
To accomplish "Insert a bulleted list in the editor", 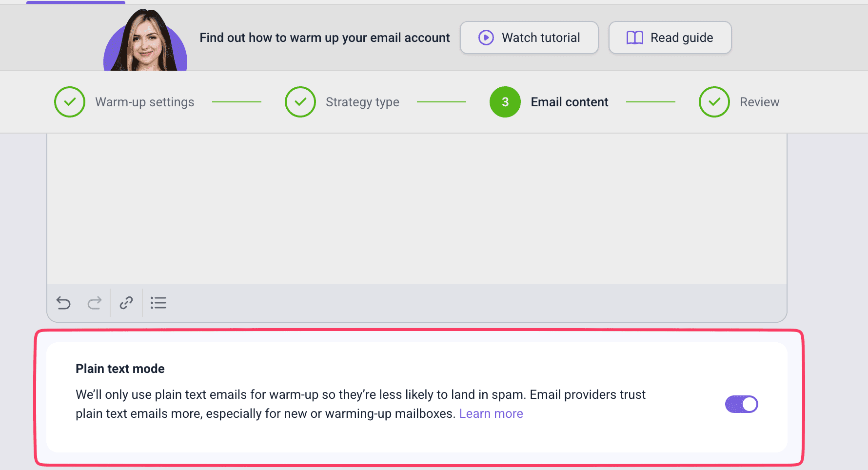I will pyautogui.click(x=158, y=303).
